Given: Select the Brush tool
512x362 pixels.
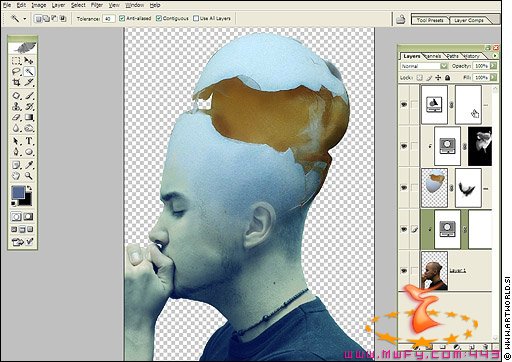Looking at the screenshot, I should (x=29, y=96).
